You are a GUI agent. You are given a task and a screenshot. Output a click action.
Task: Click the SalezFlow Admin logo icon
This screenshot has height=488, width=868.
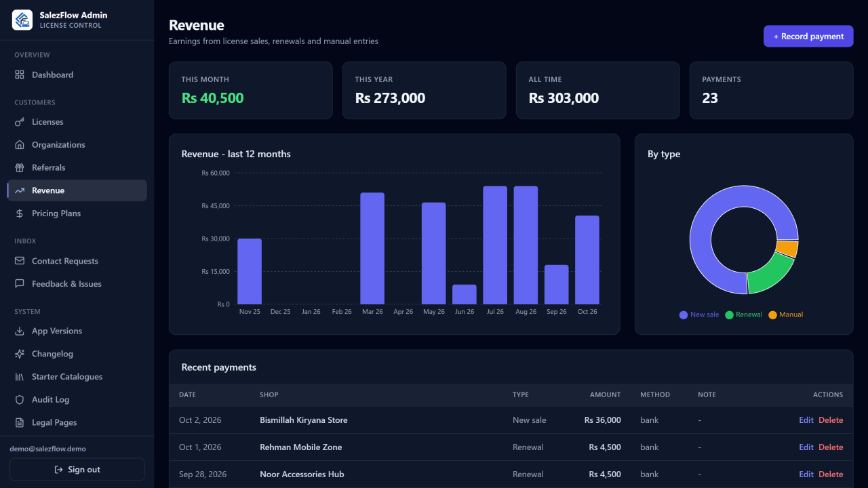[x=22, y=20]
